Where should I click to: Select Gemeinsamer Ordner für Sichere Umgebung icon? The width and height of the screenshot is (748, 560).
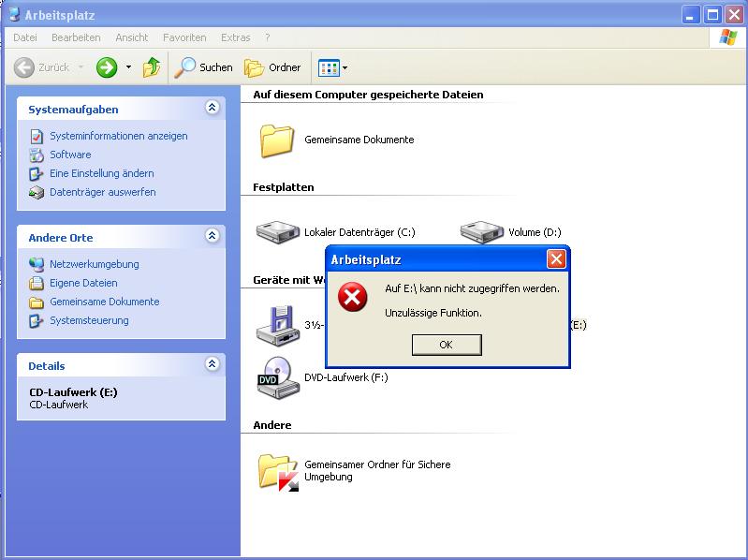coord(278,472)
